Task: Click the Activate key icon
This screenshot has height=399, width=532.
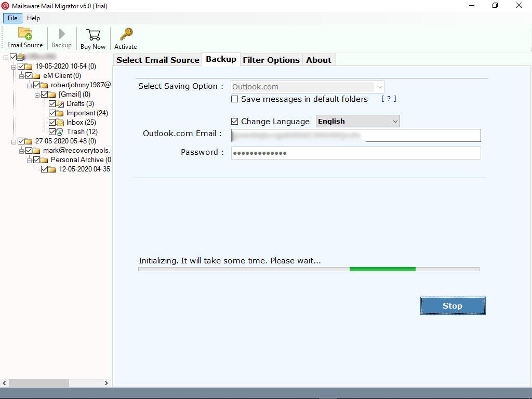Action: tap(126, 34)
